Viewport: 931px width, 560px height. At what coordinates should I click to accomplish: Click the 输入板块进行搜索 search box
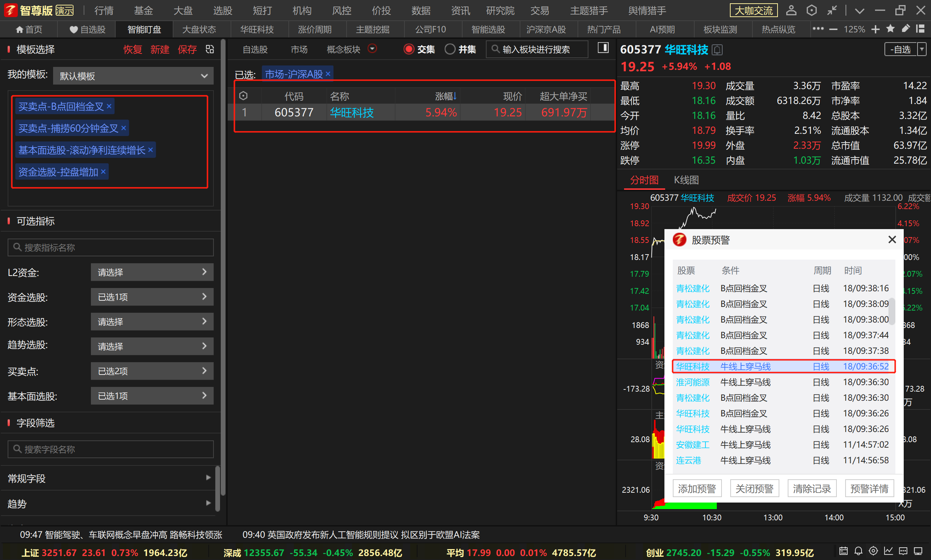tap(537, 49)
